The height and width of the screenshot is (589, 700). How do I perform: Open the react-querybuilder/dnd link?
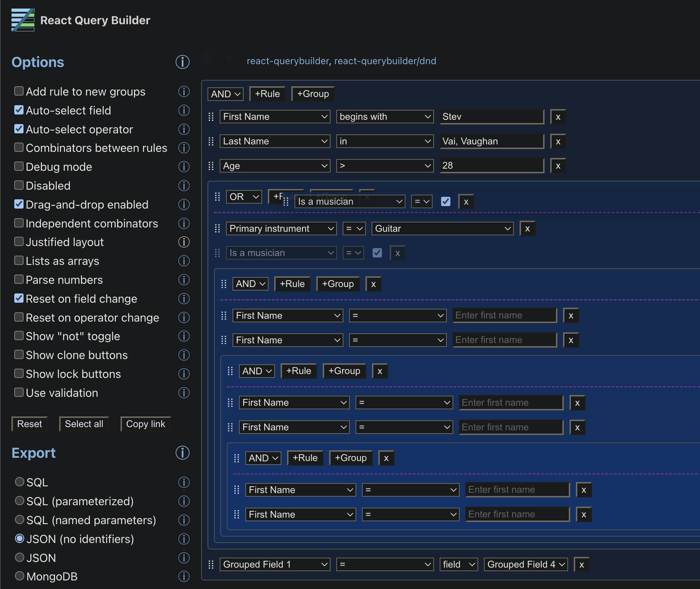385,61
